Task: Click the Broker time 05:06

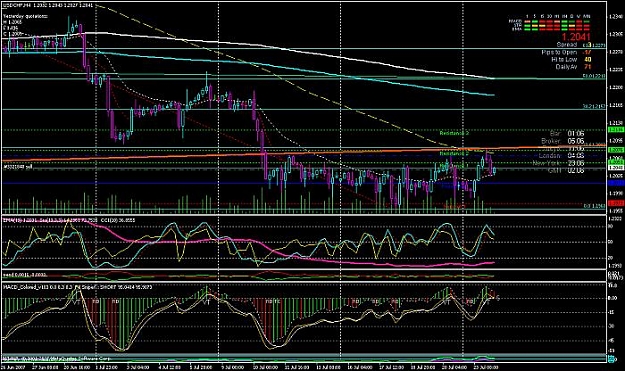Action: pyautogui.click(x=576, y=141)
